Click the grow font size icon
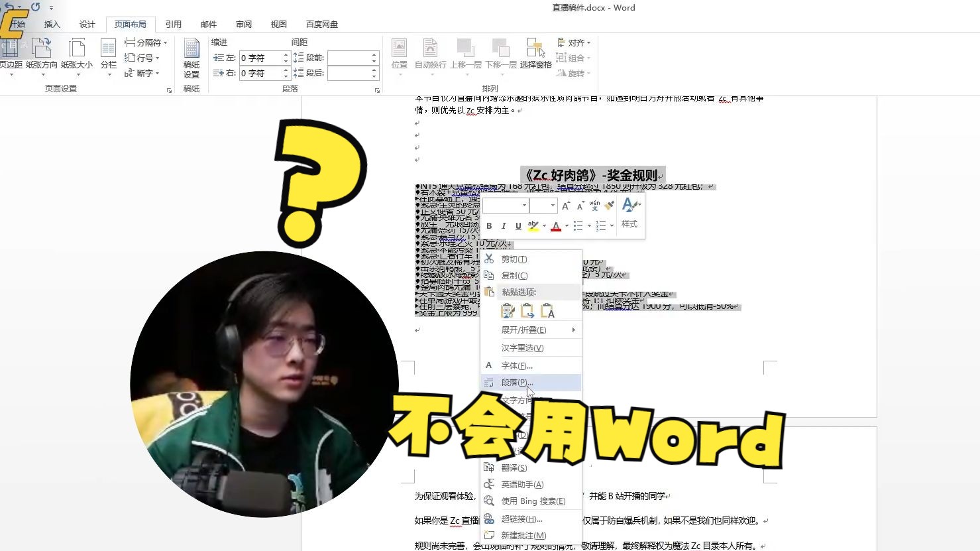The height and width of the screenshot is (551, 980). [566, 206]
